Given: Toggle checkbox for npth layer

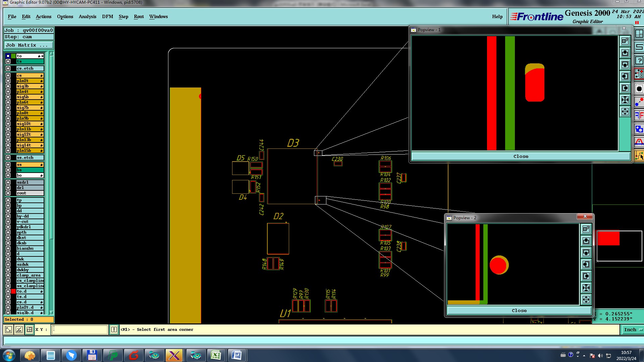Looking at the screenshot, I should 8,232.
